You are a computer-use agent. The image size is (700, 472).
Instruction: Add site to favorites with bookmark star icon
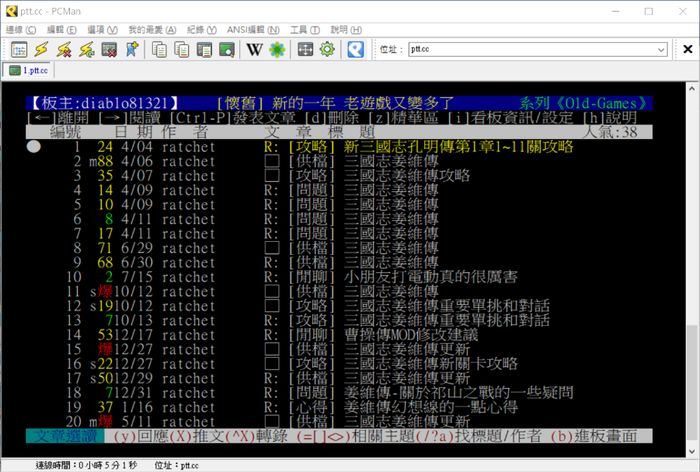pyautogui.click(x=132, y=50)
